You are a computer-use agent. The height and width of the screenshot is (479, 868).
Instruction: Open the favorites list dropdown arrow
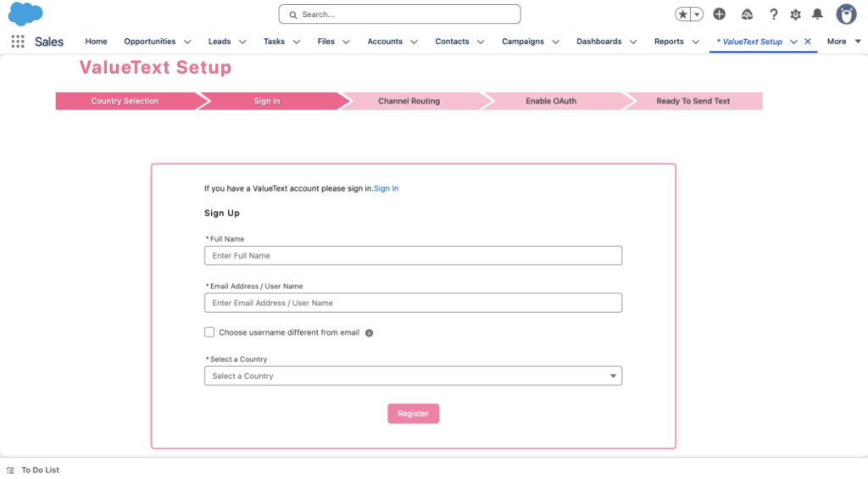point(697,14)
